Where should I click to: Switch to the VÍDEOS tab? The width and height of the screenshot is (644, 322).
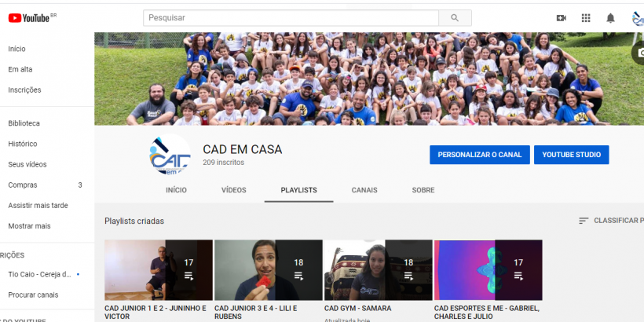233,190
